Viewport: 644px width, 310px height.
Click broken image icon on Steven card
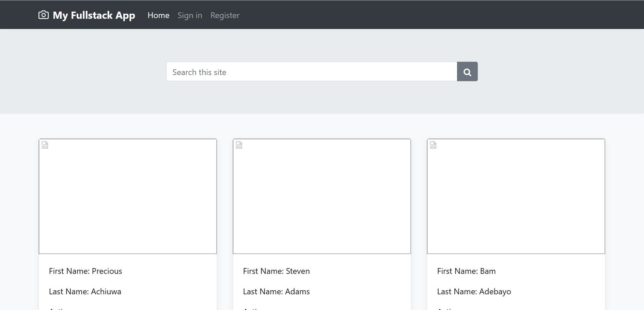[x=239, y=145]
